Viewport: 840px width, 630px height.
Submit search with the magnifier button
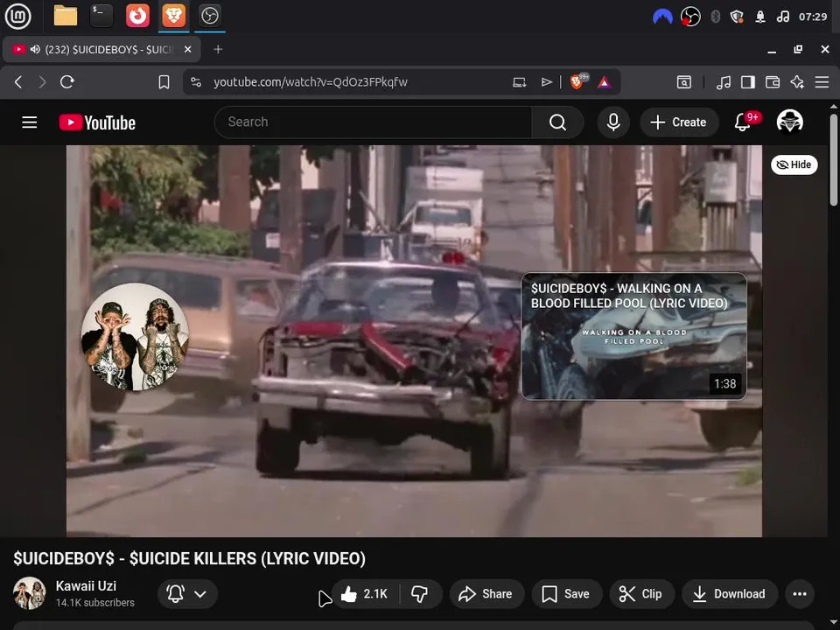click(557, 122)
